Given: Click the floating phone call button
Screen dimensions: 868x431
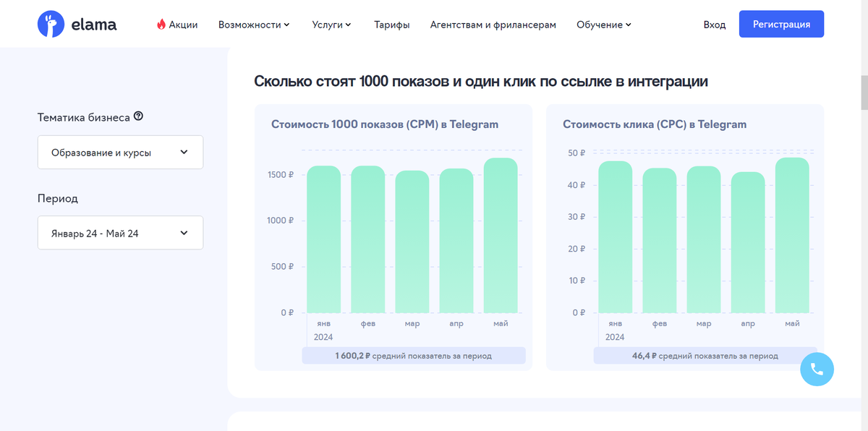Looking at the screenshot, I should click(x=817, y=370).
